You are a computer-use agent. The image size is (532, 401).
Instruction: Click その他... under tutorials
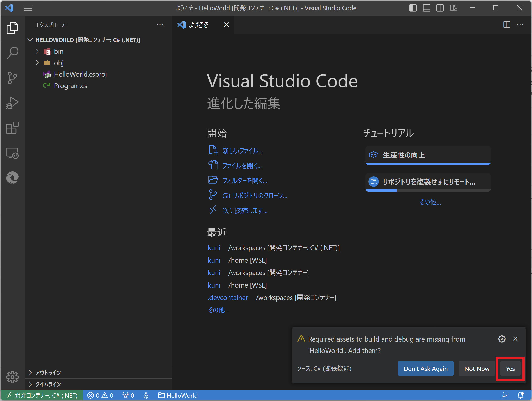tap(430, 202)
